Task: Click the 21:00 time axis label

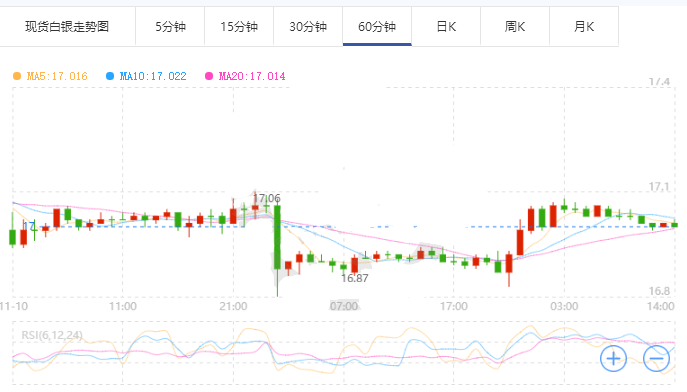Action: coord(233,306)
